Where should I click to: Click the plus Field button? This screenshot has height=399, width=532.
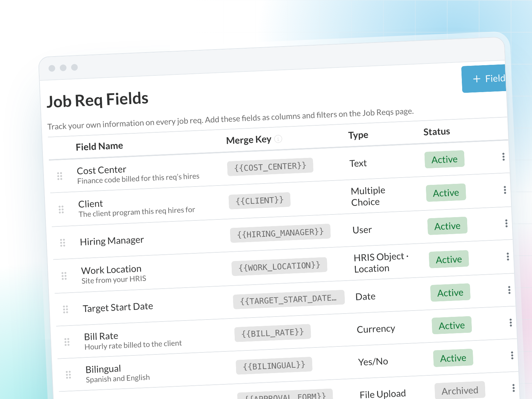[484, 78]
